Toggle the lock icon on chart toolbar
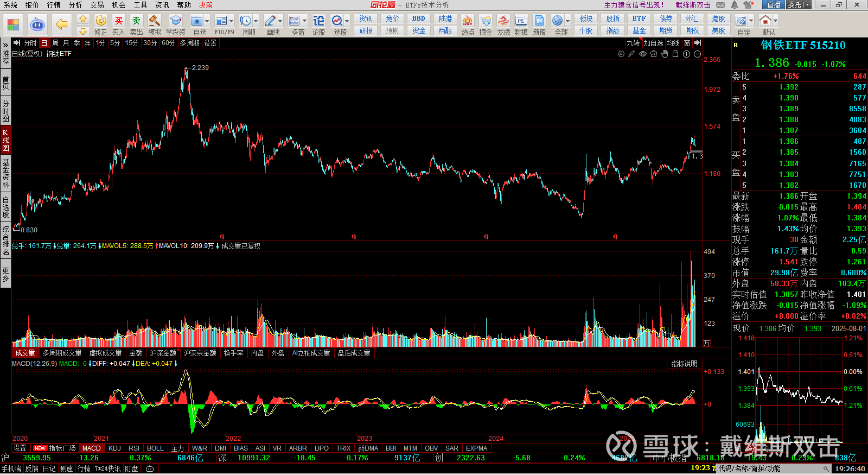Image resolution: width=868 pixels, height=475 pixels. (675, 54)
